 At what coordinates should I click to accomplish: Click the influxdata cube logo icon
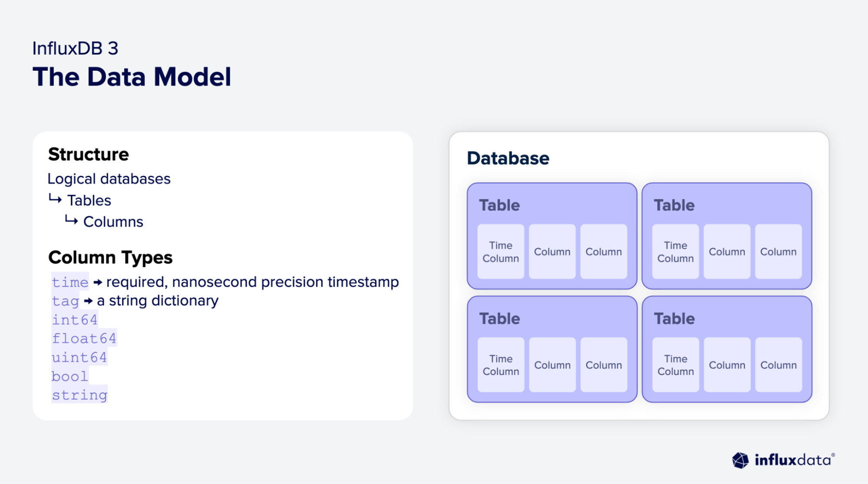click(x=740, y=460)
